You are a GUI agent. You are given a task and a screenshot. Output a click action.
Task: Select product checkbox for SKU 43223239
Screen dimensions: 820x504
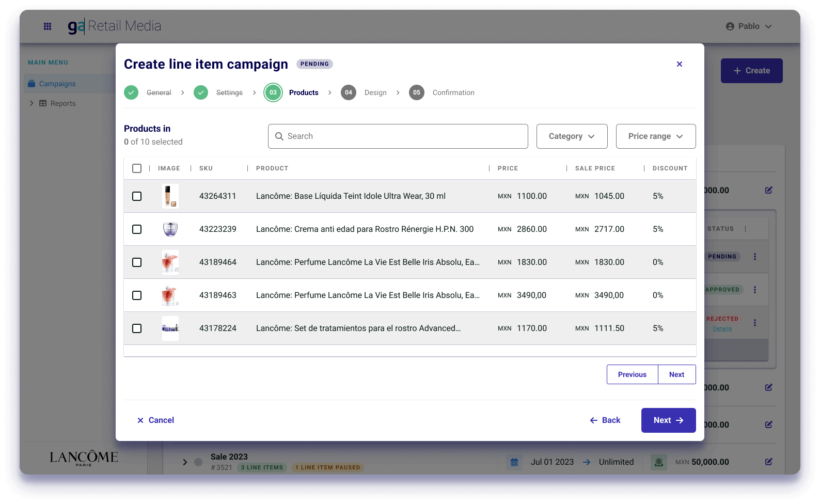pyautogui.click(x=137, y=229)
